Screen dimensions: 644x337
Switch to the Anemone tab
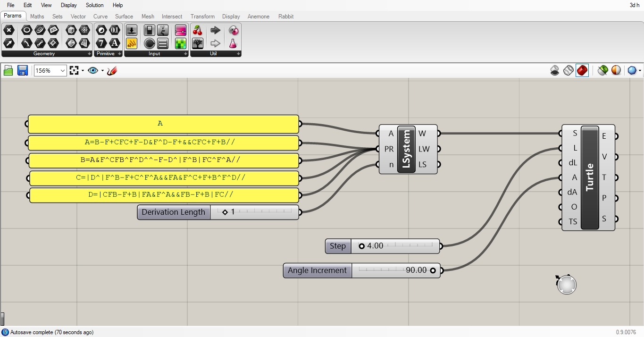[259, 17]
